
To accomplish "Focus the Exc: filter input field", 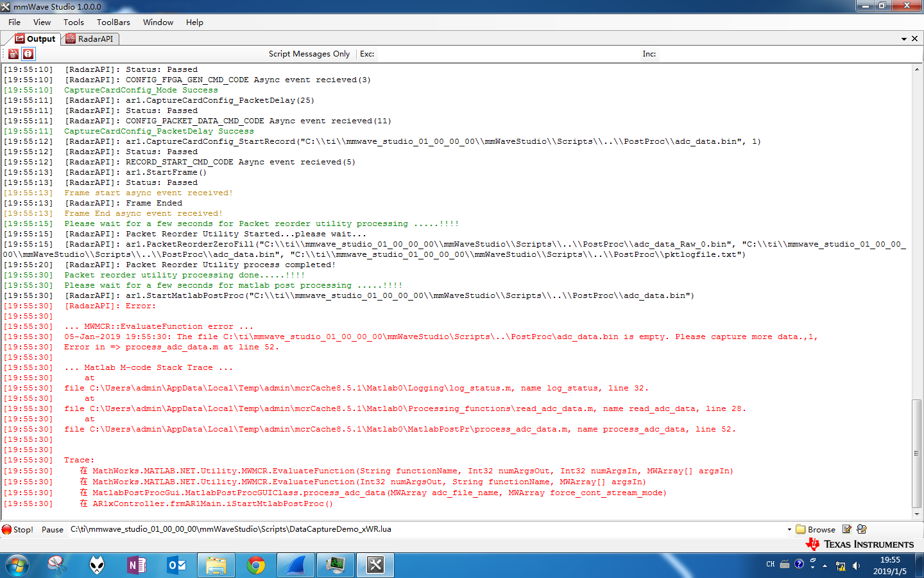I will click(507, 54).
